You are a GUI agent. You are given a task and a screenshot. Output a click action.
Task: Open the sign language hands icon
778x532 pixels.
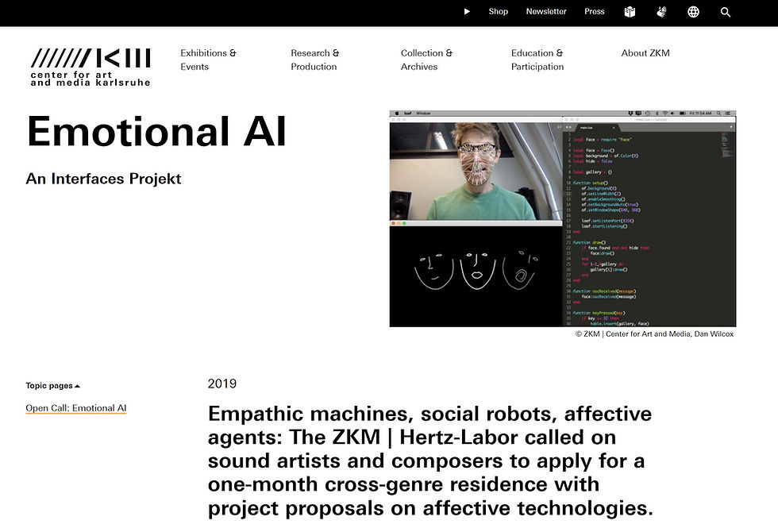coord(661,12)
